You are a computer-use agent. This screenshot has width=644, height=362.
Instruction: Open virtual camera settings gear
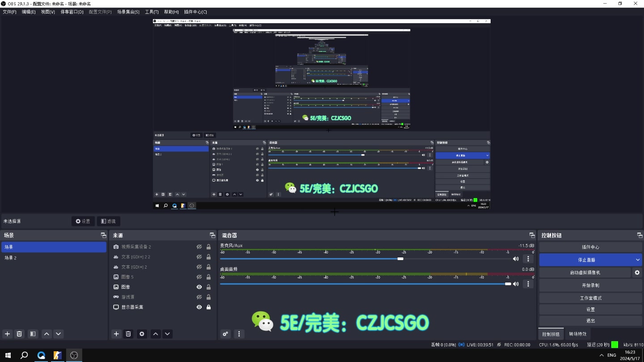637,273
